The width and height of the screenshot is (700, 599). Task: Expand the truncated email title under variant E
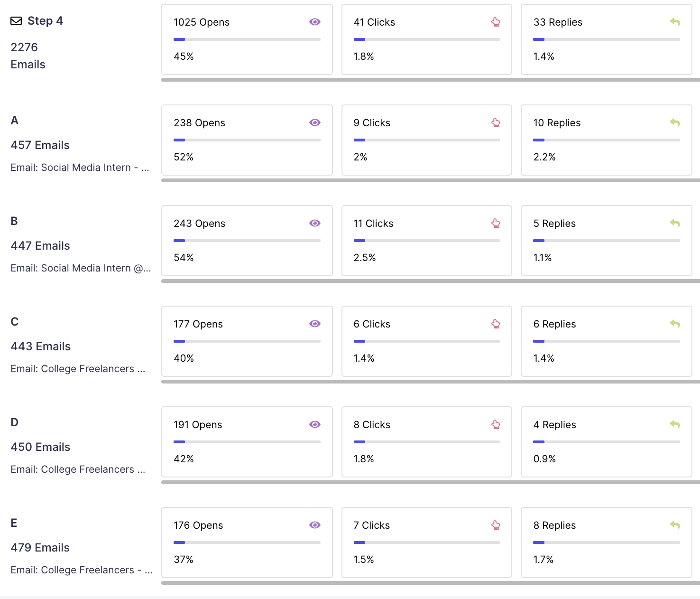(x=81, y=570)
